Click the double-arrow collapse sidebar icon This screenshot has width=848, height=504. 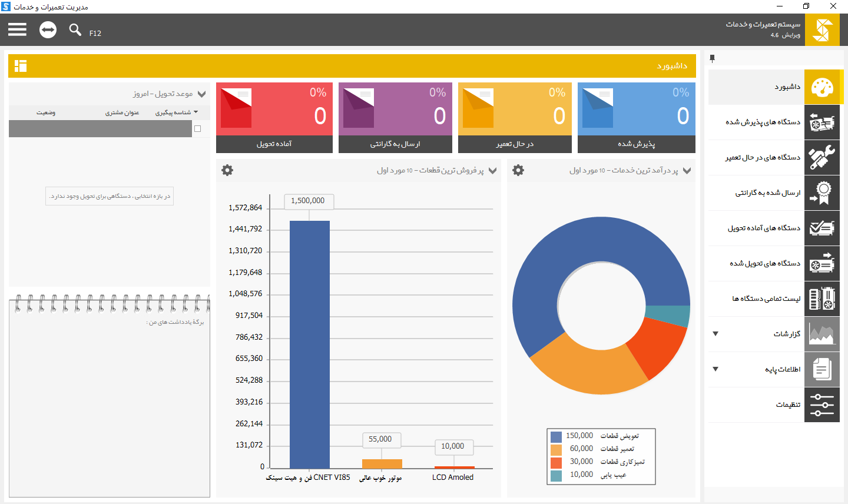(x=48, y=29)
